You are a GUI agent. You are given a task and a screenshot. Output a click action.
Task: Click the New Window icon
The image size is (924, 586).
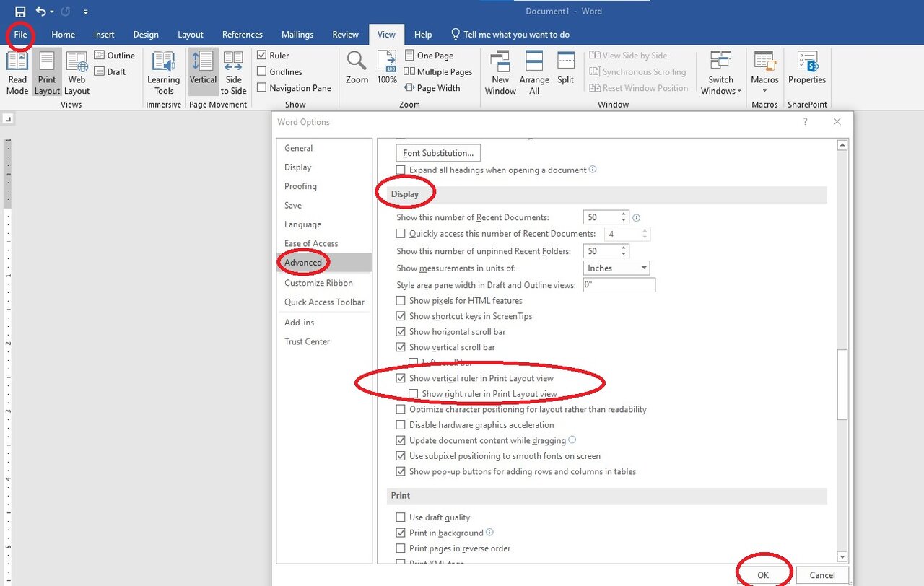pos(500,63)
